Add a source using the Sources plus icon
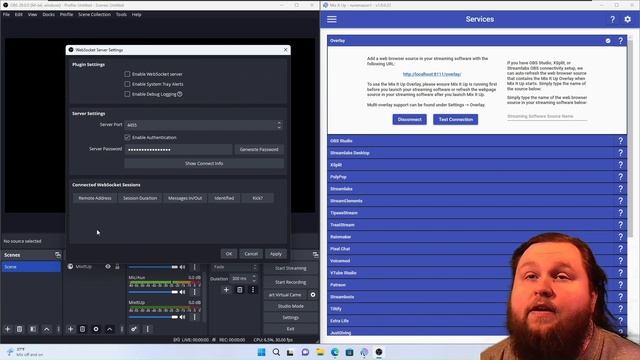The width and height of the screenshot is (640, 360). 70,329
